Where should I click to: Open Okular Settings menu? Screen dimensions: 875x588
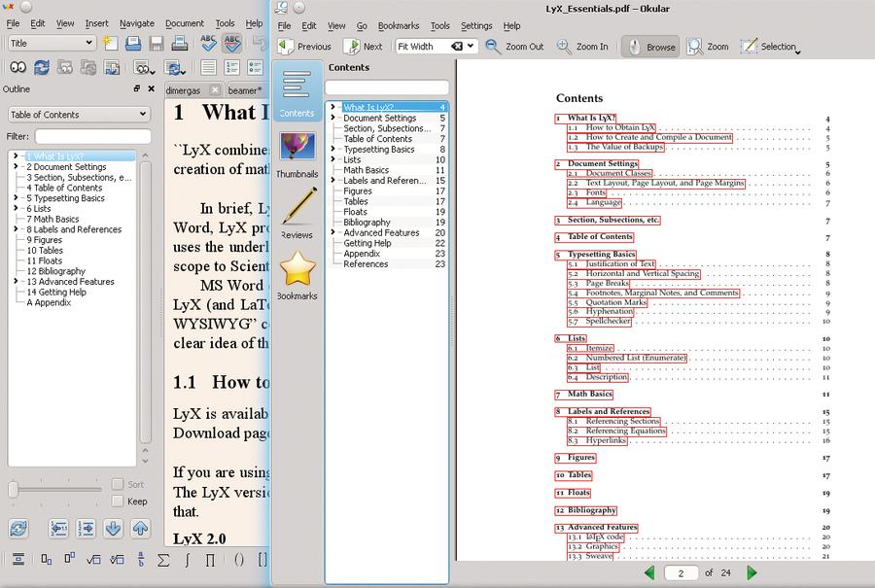pyautogui.click(x=476, y=25)
